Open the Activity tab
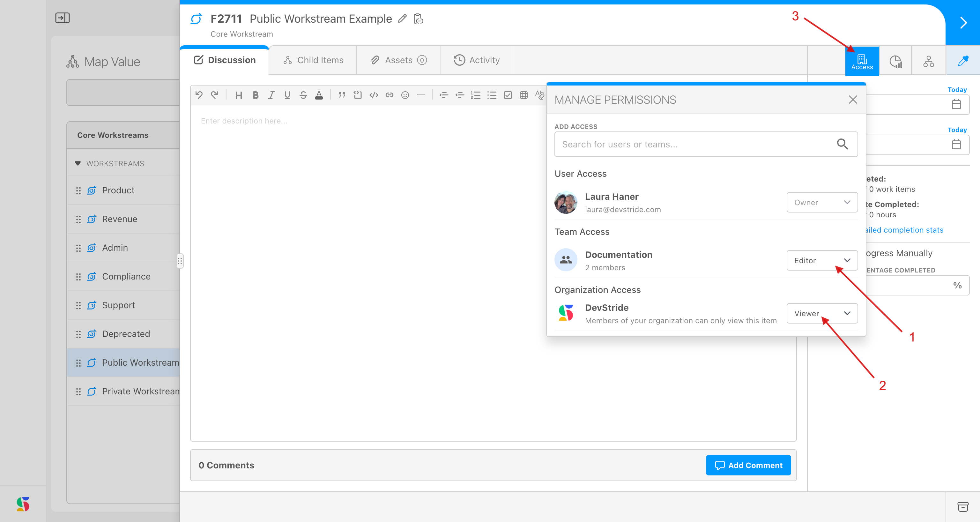Image resolution: width=980 pixels, height=522 pixels. tap(476, 60)
